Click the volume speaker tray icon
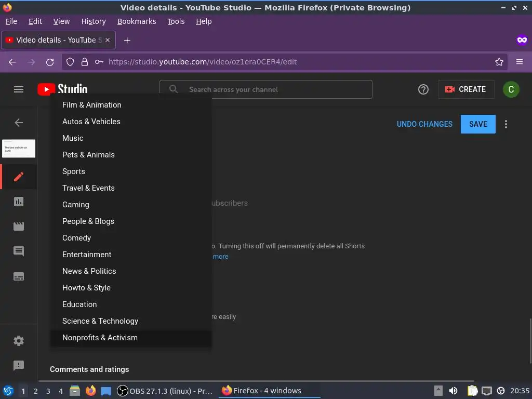Viewport: 532px width, 399px height. point(453,391)
